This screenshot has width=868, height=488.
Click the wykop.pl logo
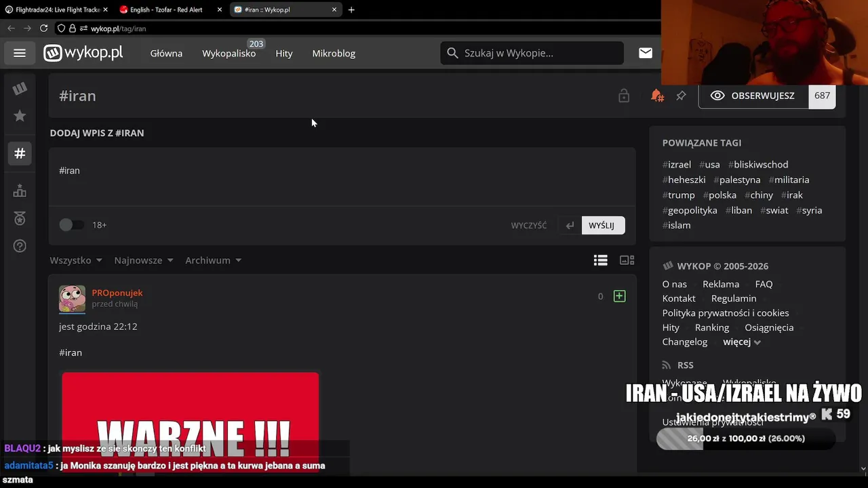pos(83,53)
